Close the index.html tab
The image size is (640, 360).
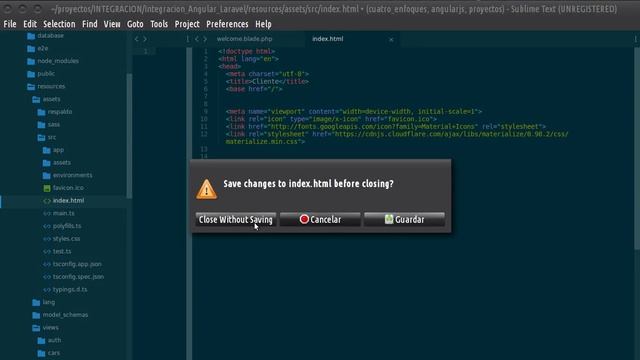[391, 40]
